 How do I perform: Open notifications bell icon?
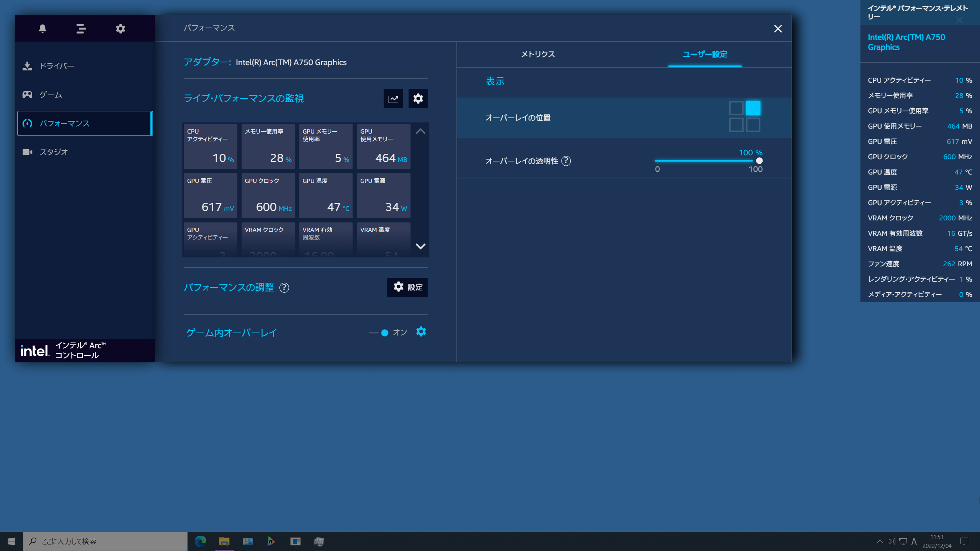pyautogui.click(x=42, y=29)
